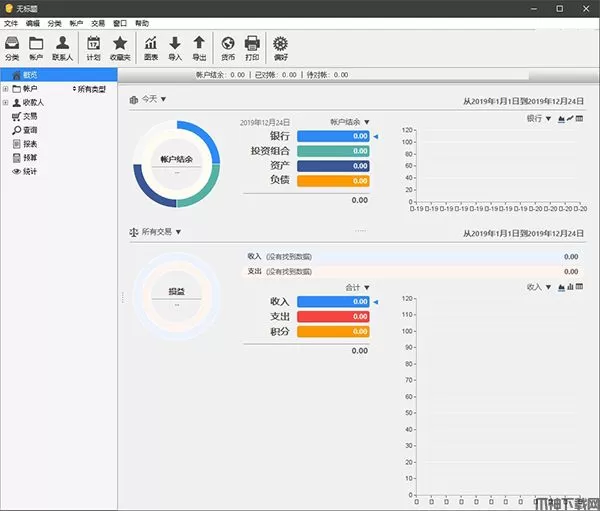Viewport: 600px width, 511px height.
Task: Open the 帐户 accounts toolbar icon
Action: 36,48
